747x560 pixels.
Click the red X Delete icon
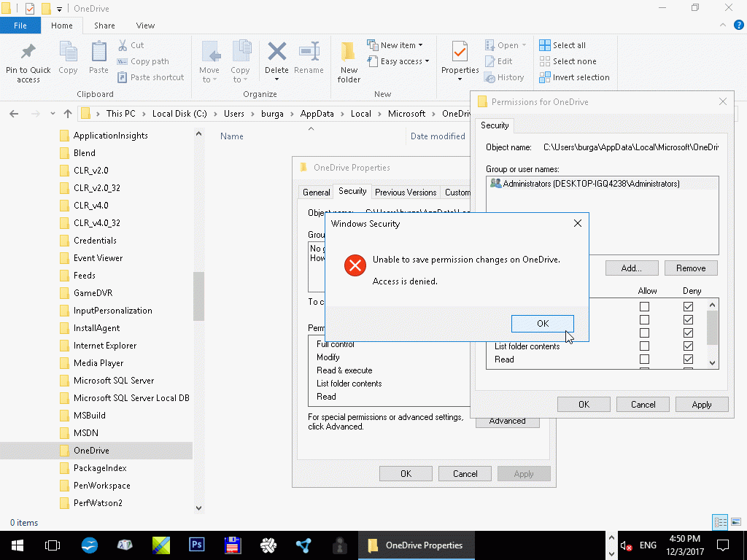[276, 52]
